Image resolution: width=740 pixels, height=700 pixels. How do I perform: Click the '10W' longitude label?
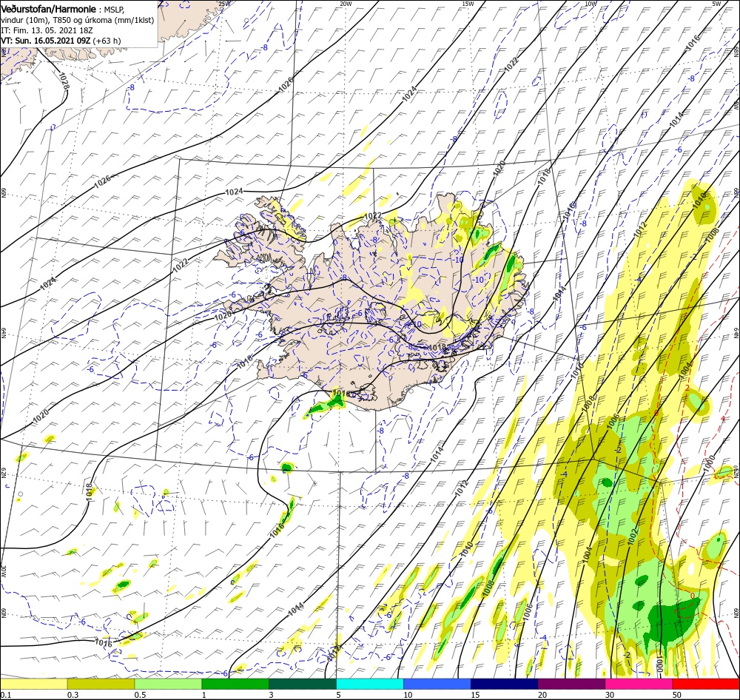(591, 4)
